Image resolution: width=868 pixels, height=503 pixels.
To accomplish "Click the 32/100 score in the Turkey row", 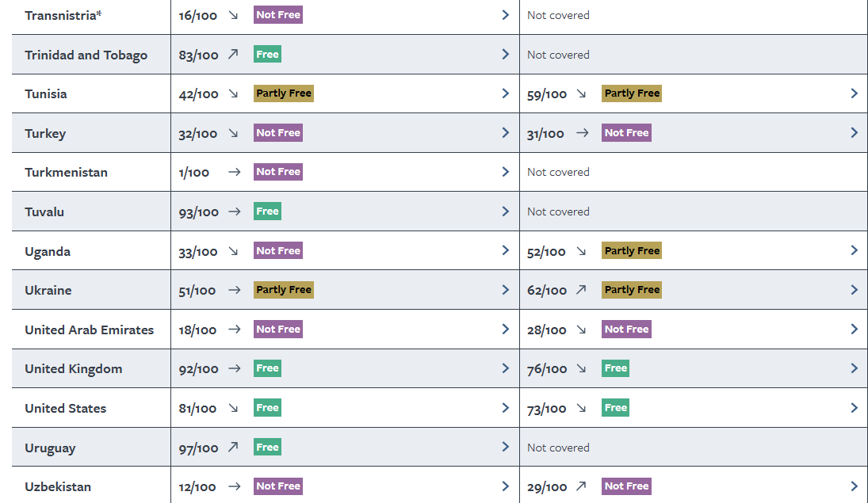I will (x=198, y=133).
